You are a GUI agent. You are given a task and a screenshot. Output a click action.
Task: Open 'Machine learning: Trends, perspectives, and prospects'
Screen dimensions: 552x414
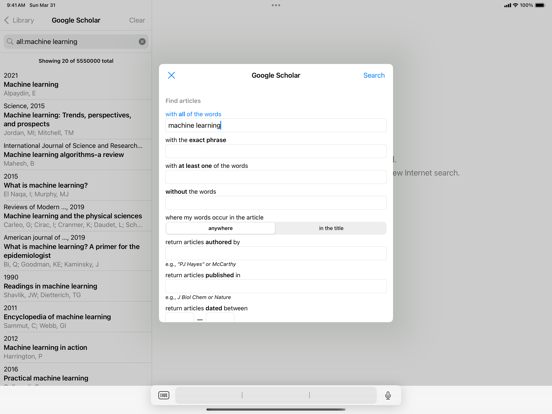point(76,120)
